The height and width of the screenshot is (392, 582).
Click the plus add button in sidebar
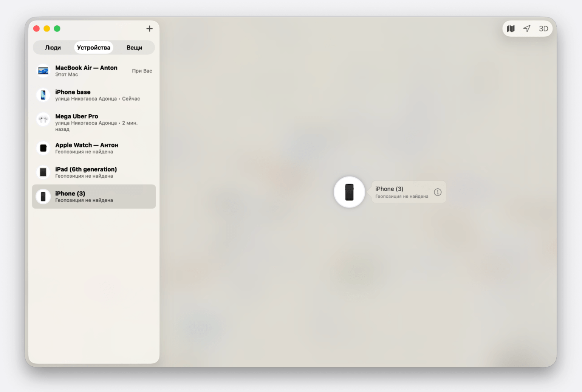[x=149, y=29]
